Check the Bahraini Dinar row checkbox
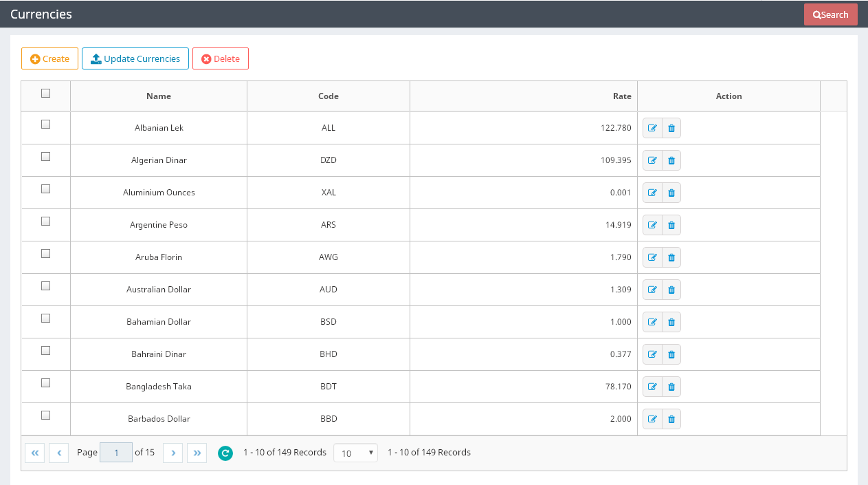Viewport: 868px width, 485px height. coord(45,350)
